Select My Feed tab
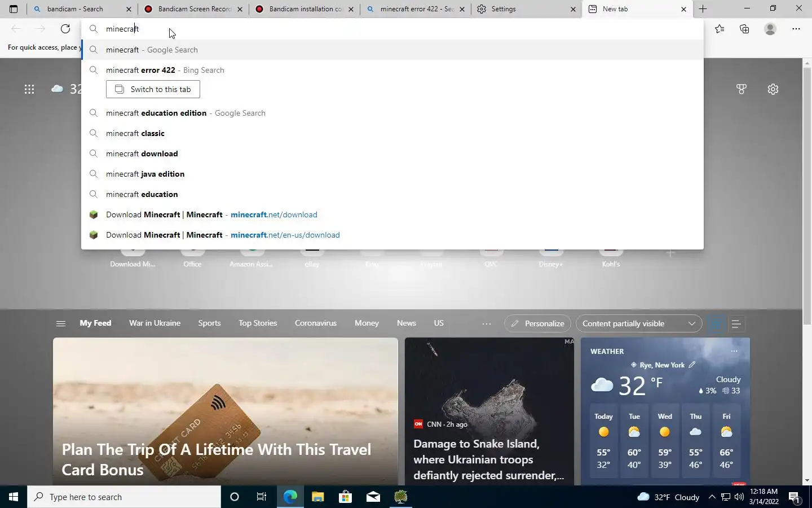This screenshot has width=812, height=508. pos(95,323)
